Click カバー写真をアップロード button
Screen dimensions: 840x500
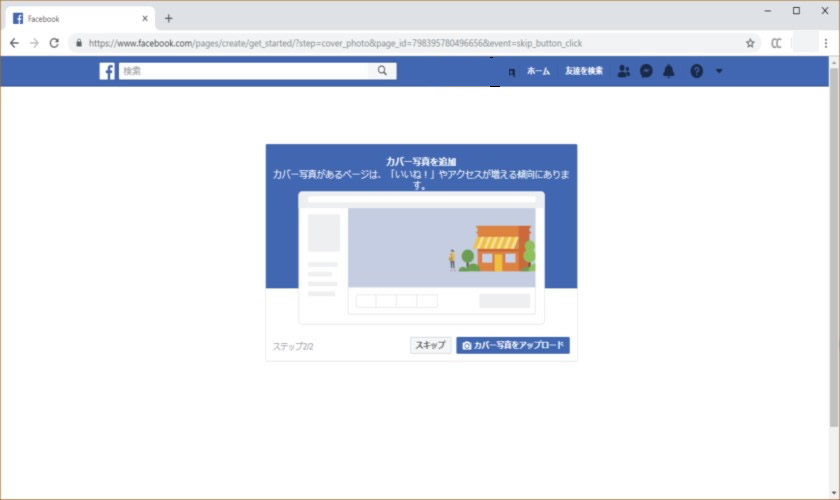pos(513,345)
